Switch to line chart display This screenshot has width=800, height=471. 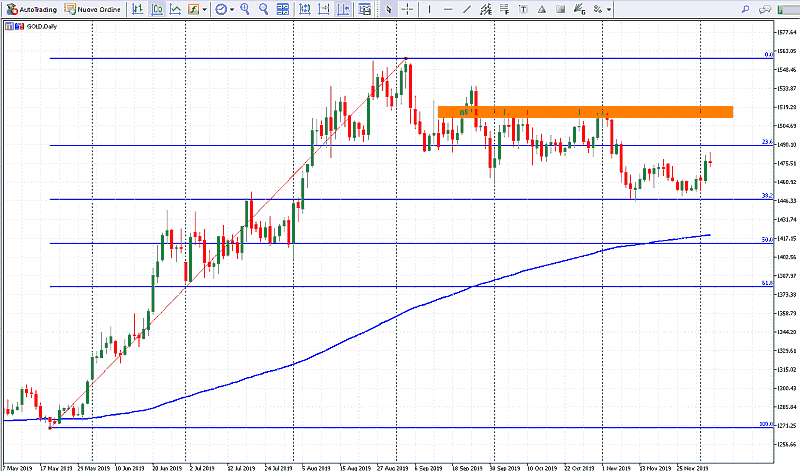(176, 9)
